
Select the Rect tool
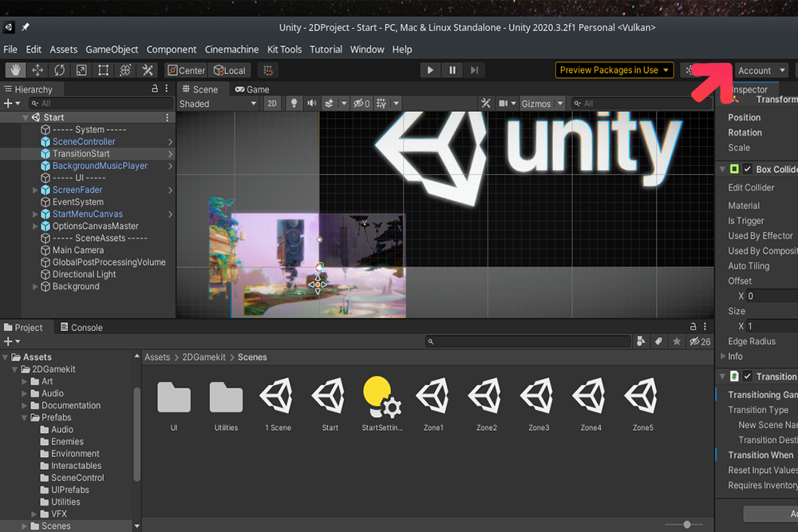point(103,70)
